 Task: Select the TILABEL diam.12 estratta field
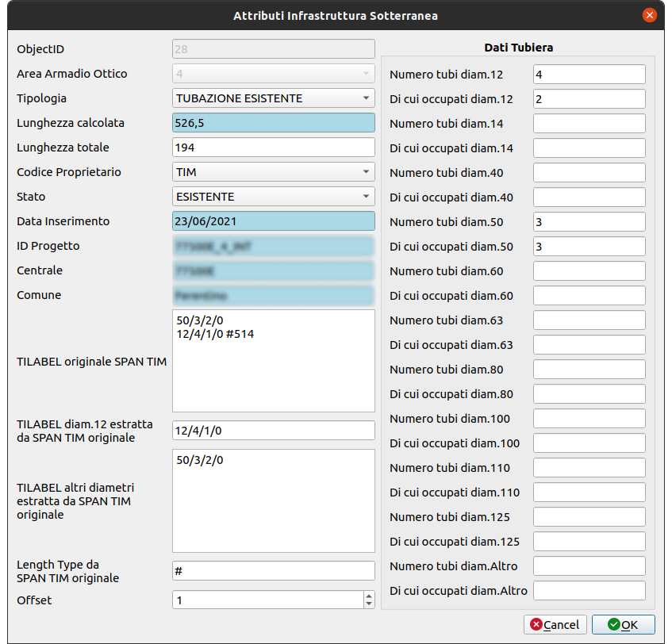(x=273, y=430)
